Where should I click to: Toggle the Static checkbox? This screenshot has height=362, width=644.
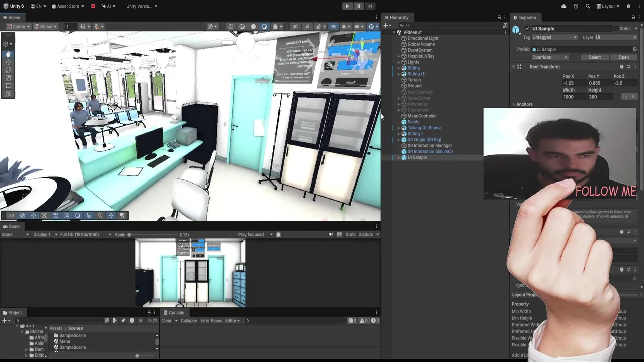point(617,29)
